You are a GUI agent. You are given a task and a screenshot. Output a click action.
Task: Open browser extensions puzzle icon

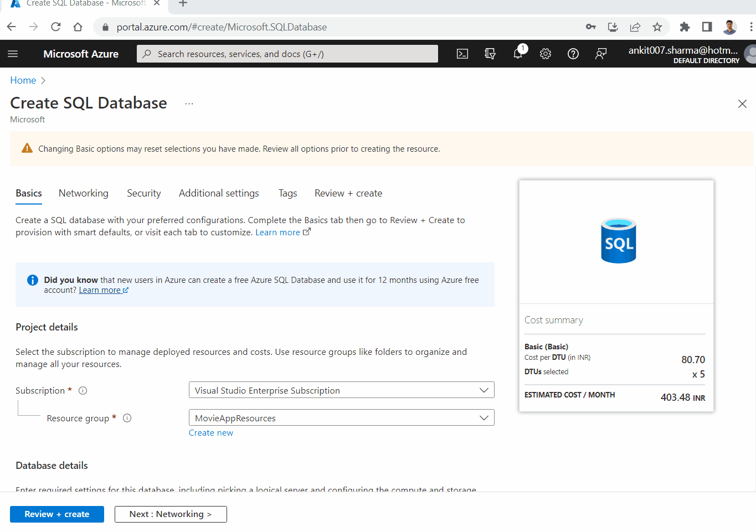[685, 27]
